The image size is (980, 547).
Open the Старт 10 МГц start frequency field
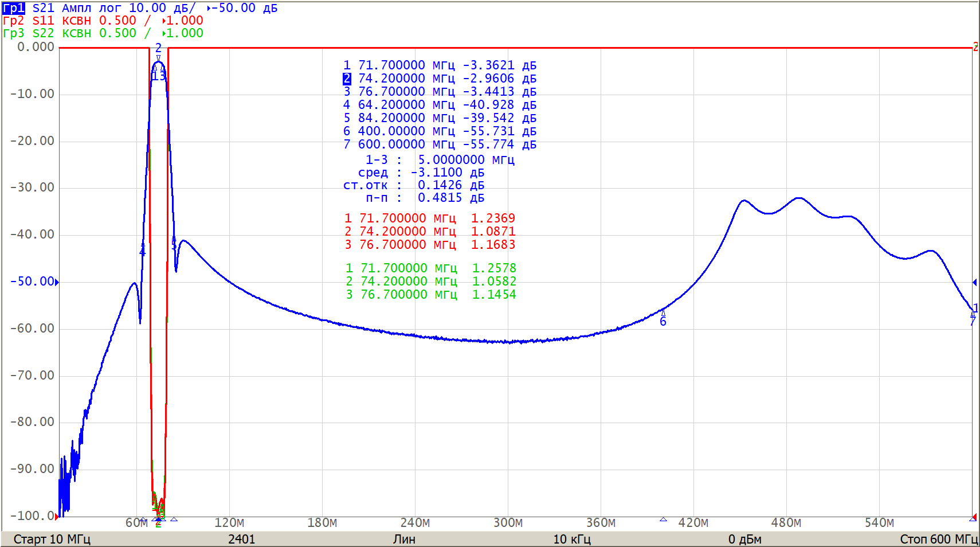[52, 539]
